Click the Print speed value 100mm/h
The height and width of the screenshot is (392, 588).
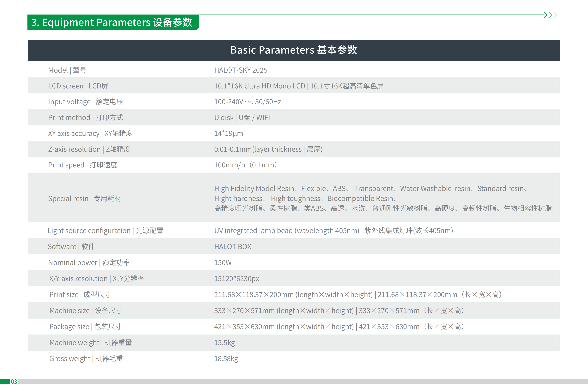pyautogui.click(x=245, y=165)
